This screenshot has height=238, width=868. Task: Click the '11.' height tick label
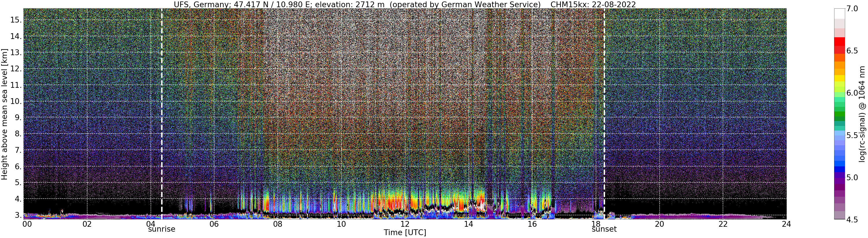(16, 85)
